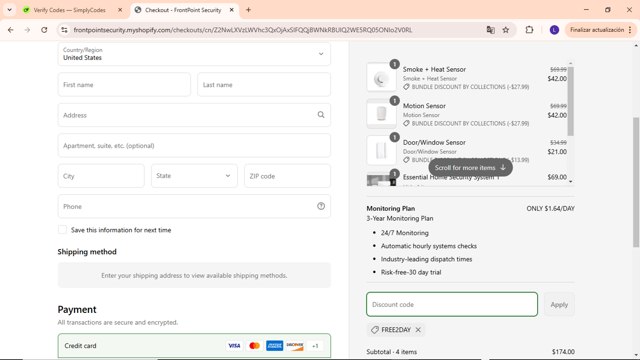Click the phone help question-mark icon

[321, 207]
